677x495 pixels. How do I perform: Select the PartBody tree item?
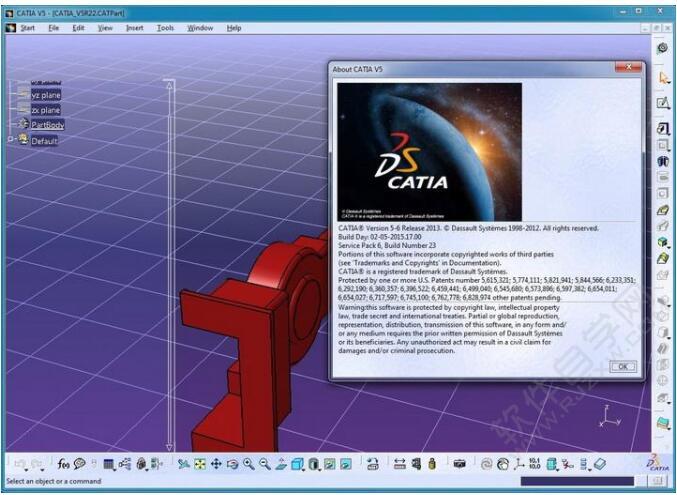pos(47,125)
